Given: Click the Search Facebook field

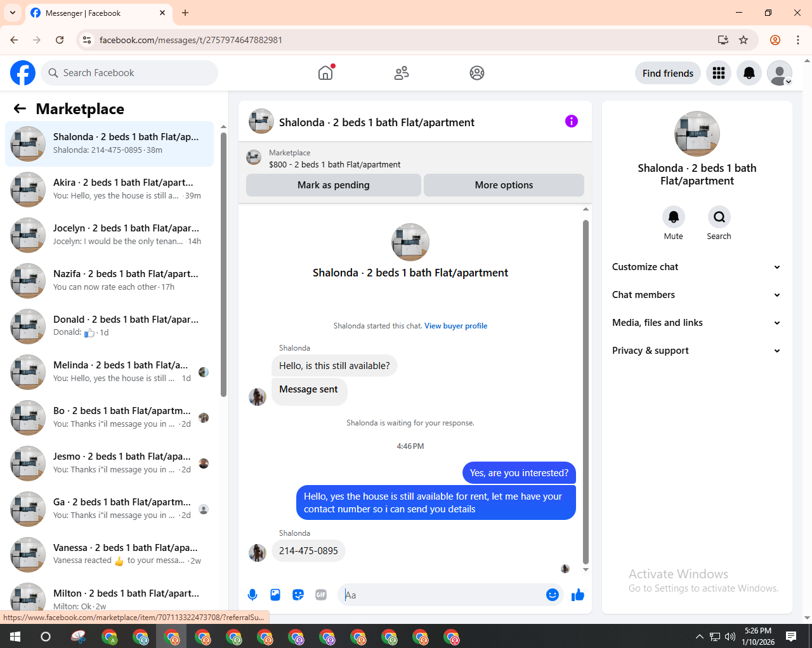Looking at the screenshot, I should (x=129, y=73).
